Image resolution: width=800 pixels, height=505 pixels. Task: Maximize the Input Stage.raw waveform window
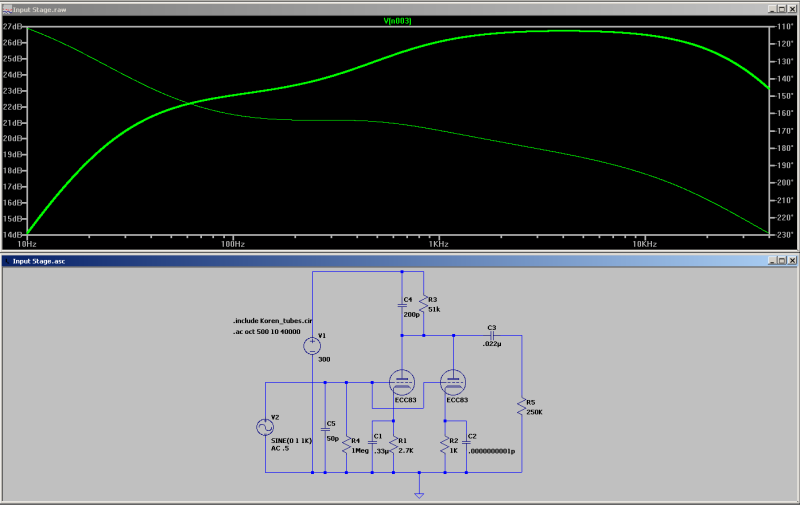point(782,9)
